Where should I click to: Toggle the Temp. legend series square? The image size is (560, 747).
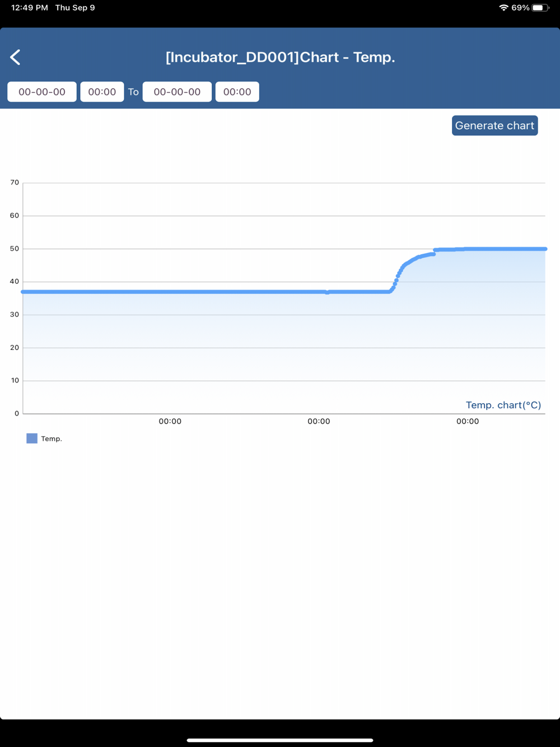[x=32, y=438]
